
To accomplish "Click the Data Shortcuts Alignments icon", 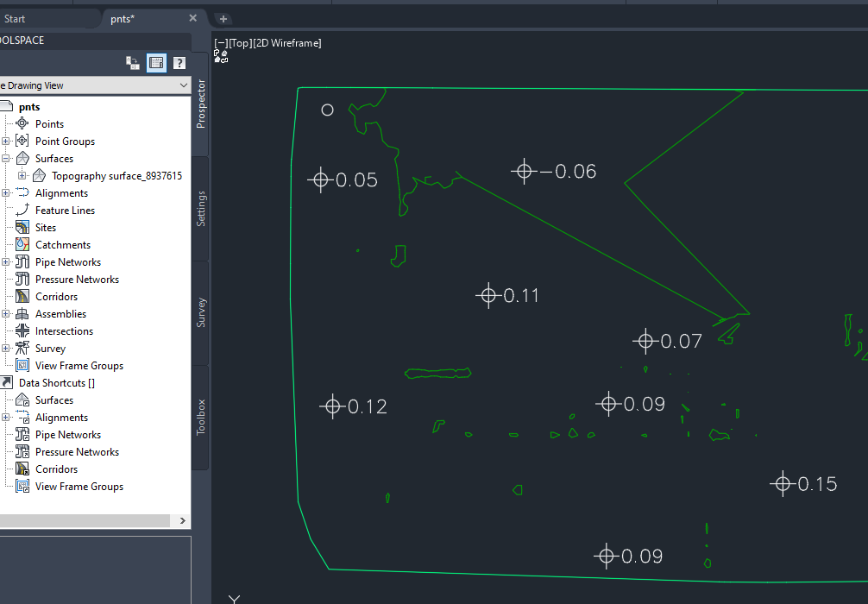I will pos(22,417).
